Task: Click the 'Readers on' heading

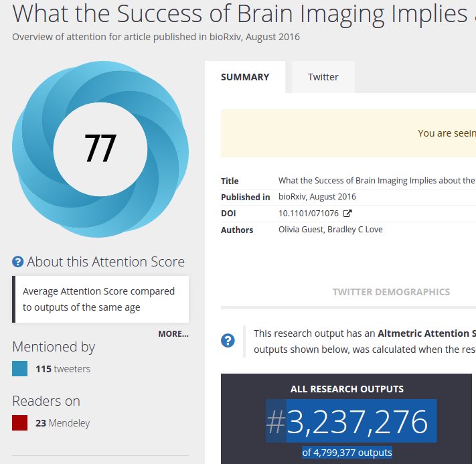Action: coord(46,401)
